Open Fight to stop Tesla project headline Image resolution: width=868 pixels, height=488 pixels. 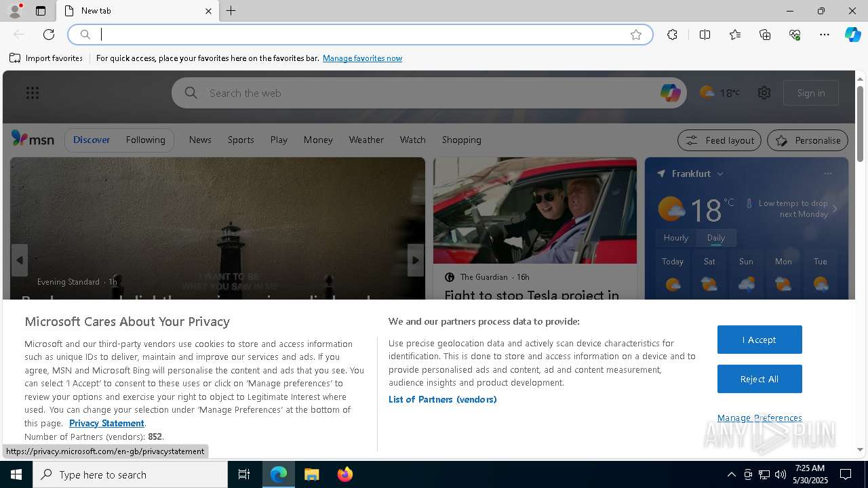532,295
